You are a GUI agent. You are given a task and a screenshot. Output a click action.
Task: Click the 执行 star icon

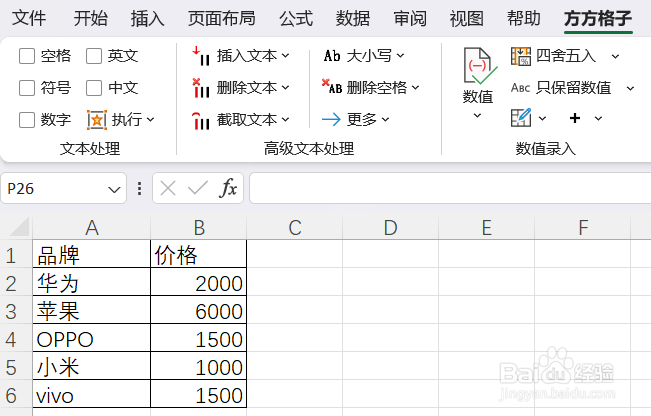pos(97,120)
